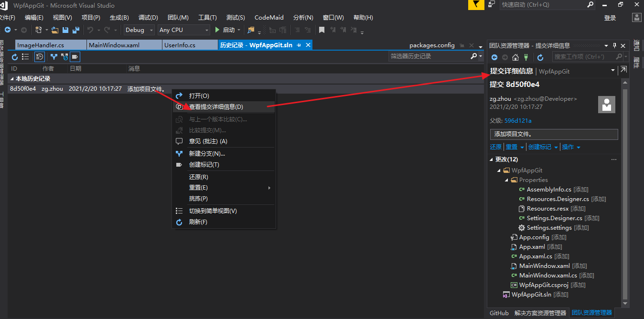Image resolution: width=644 pixels, height=319 pixels.
Task: Open Team Explorer window position dropdown
Action: coord(606,45)
